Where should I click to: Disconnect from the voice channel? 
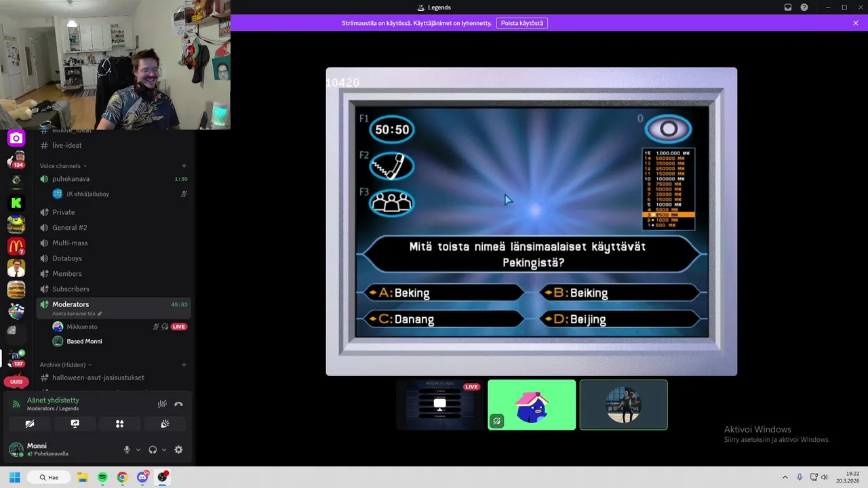178,404
